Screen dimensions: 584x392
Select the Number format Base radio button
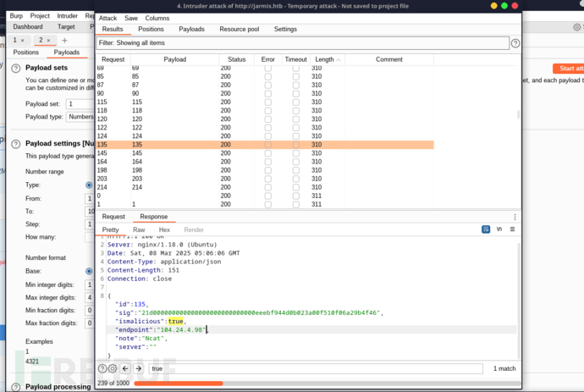(x=89, y=271)
